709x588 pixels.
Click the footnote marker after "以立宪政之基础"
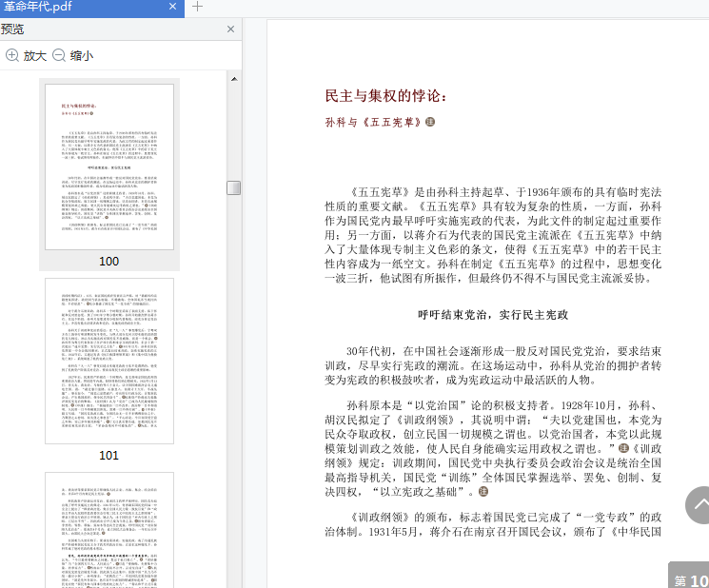483,491
